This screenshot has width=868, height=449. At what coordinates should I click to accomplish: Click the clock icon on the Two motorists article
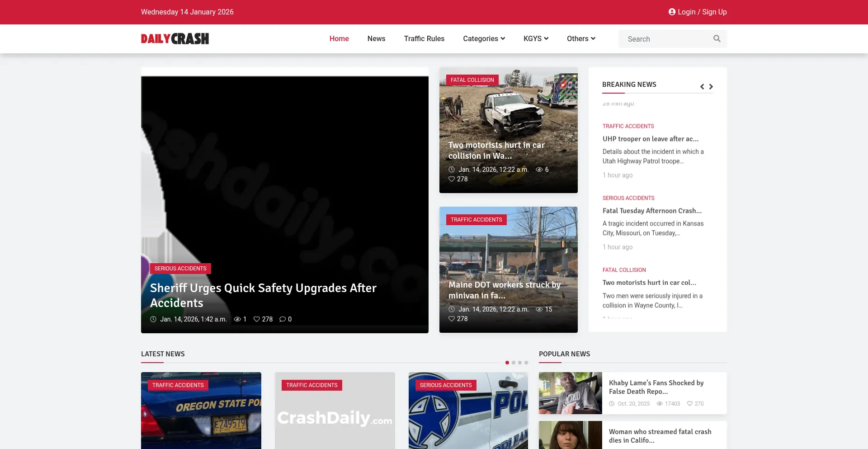(x=452, y=170)
